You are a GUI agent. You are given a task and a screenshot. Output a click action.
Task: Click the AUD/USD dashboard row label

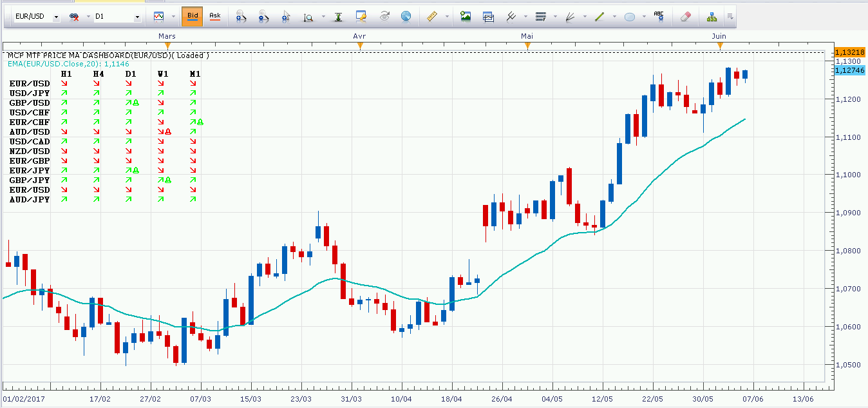(x=30, y=132)
